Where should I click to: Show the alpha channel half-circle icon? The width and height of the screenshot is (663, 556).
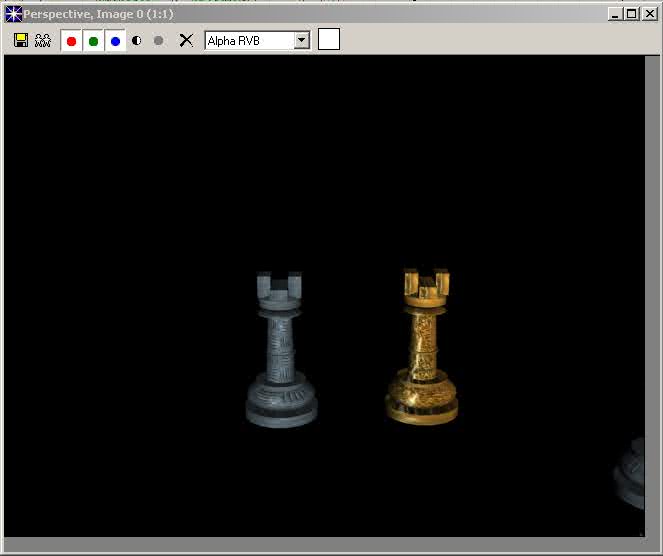pos(137,41)
